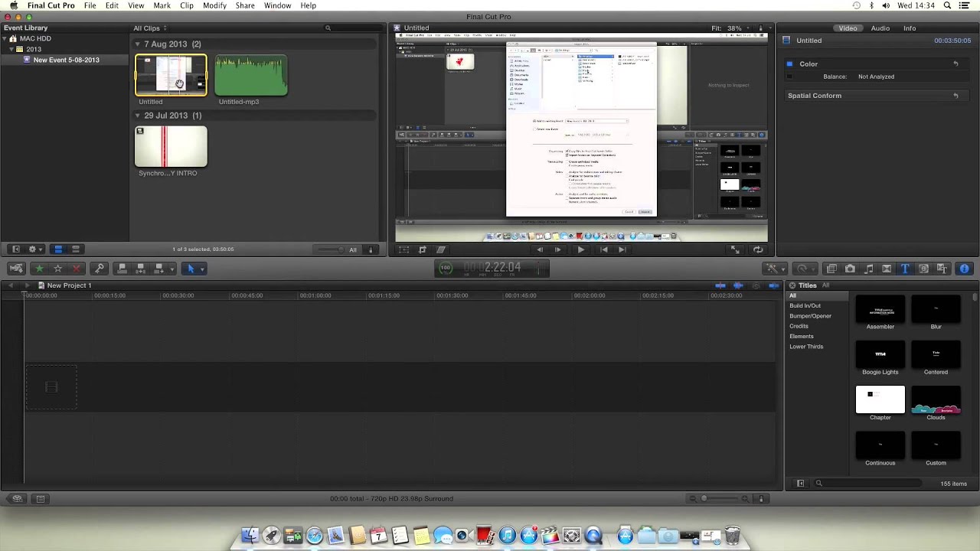Screen dimensions: 980x551
Task: Click the Import Media camera icon
Action: click(x=16, y=269)
